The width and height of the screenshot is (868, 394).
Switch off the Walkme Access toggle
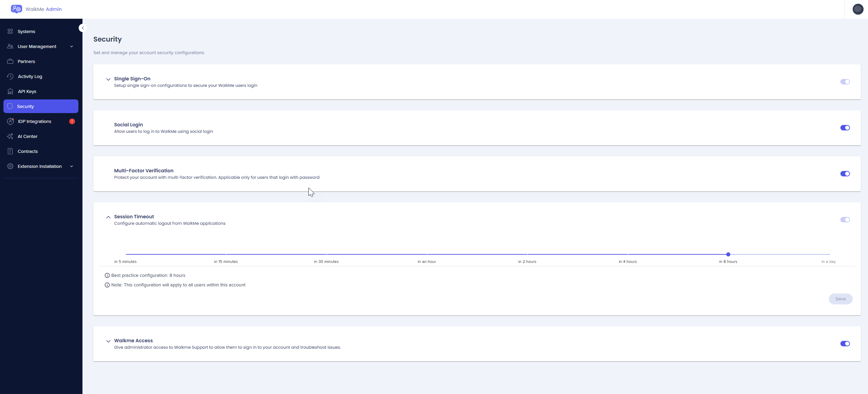pyautogui.click(x=845, y=344)
